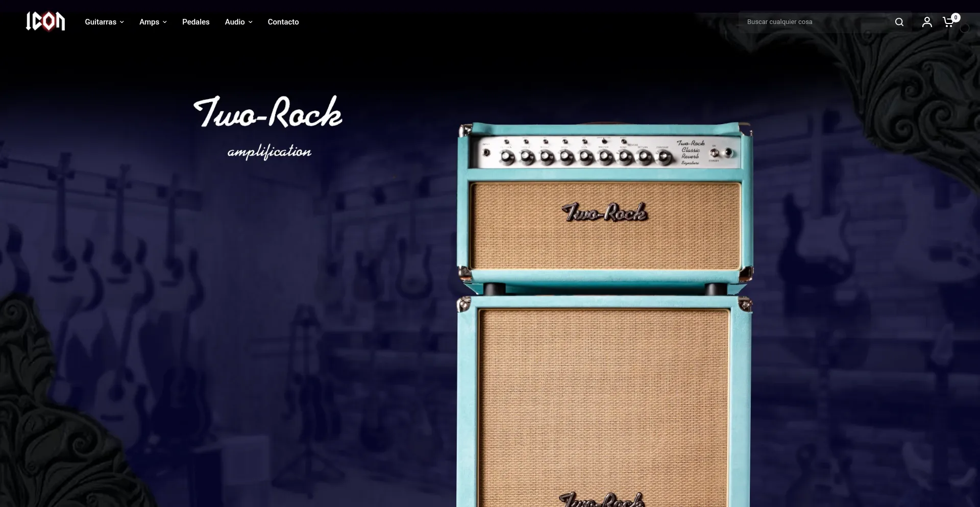The height and width of the screenshot is (507, 980).
Task: Open the user account icon
Action: 926,22
